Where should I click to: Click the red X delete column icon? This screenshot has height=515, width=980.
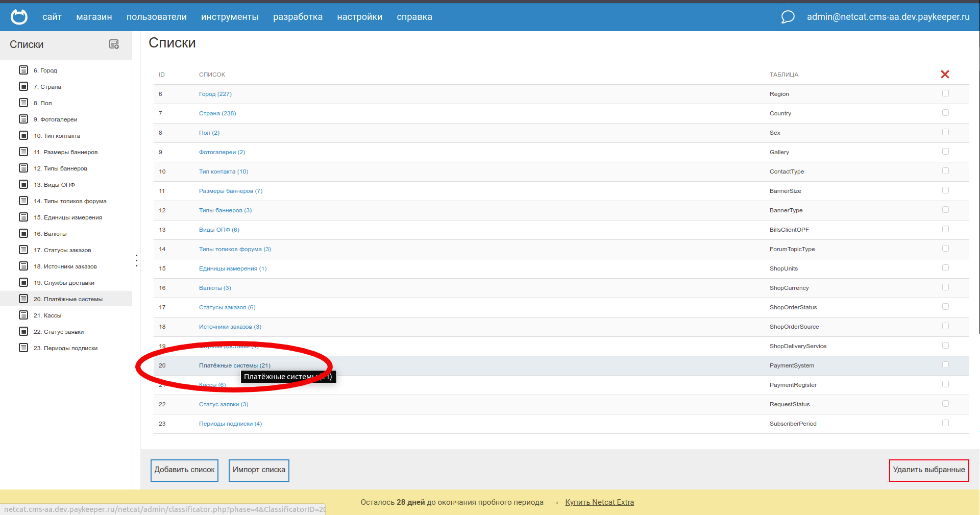point(945,75)
